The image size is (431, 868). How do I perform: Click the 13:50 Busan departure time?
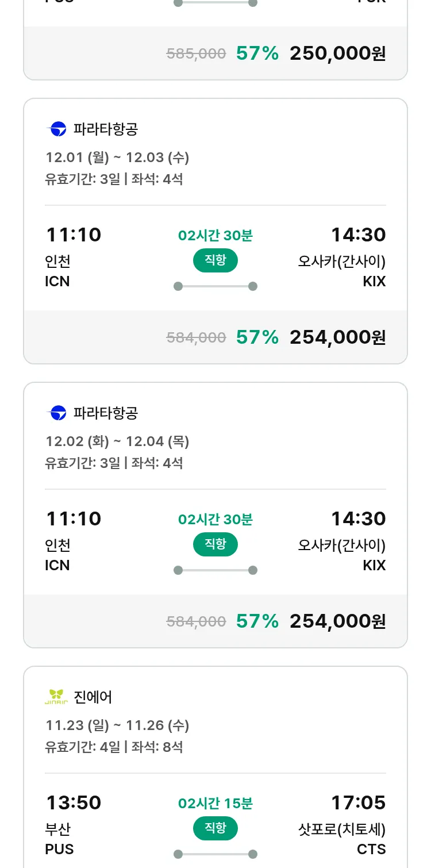click(x=74, y=802)
